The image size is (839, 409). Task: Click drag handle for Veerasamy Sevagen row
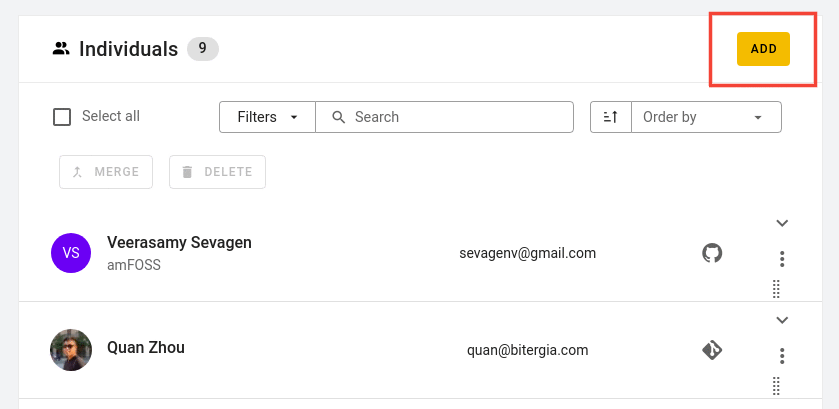click(776, 289)
